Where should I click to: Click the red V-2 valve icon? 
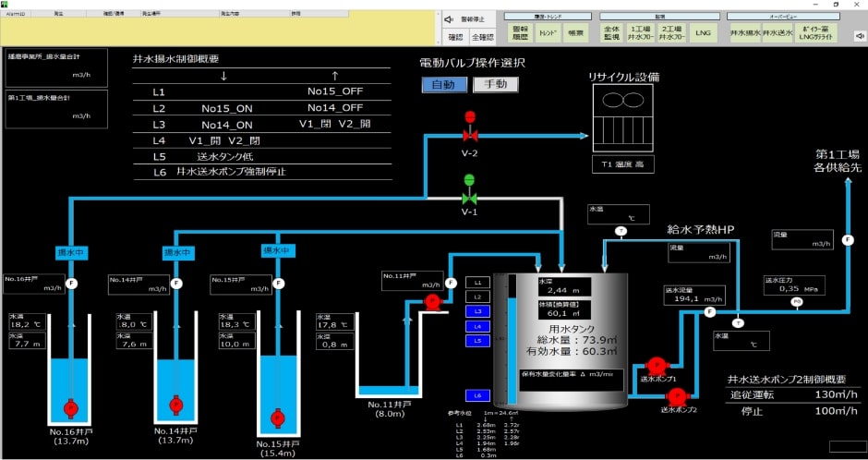click(469, 135)
